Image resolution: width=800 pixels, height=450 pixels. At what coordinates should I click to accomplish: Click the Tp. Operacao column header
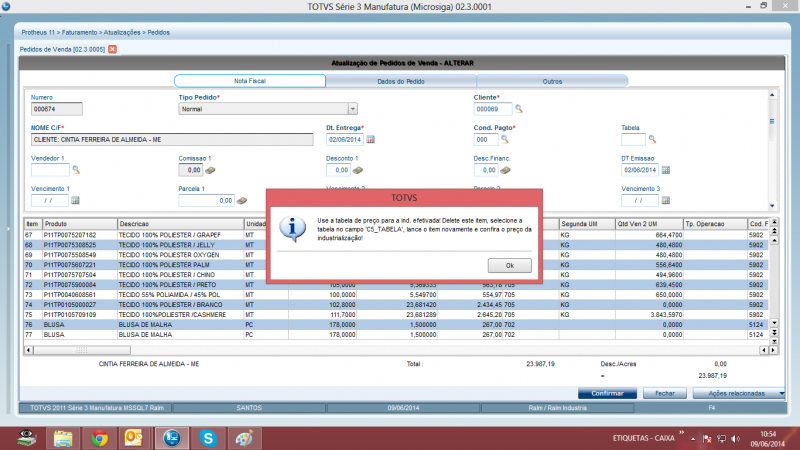715,224
